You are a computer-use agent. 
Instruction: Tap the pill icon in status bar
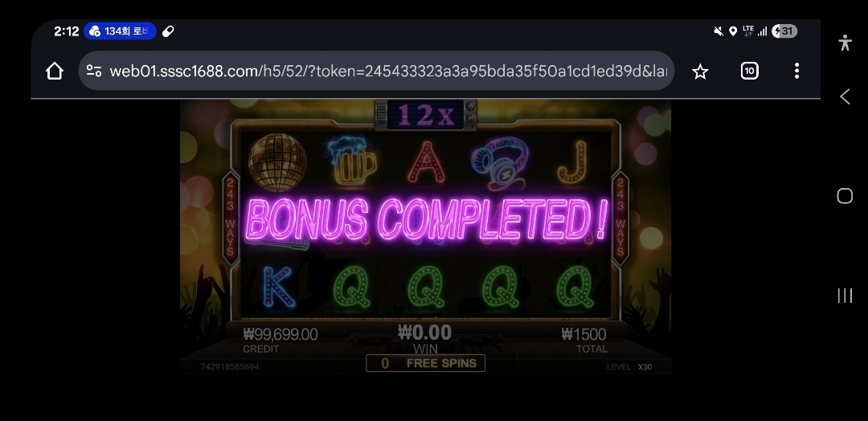pyautogui.click(x=168, y=31)
